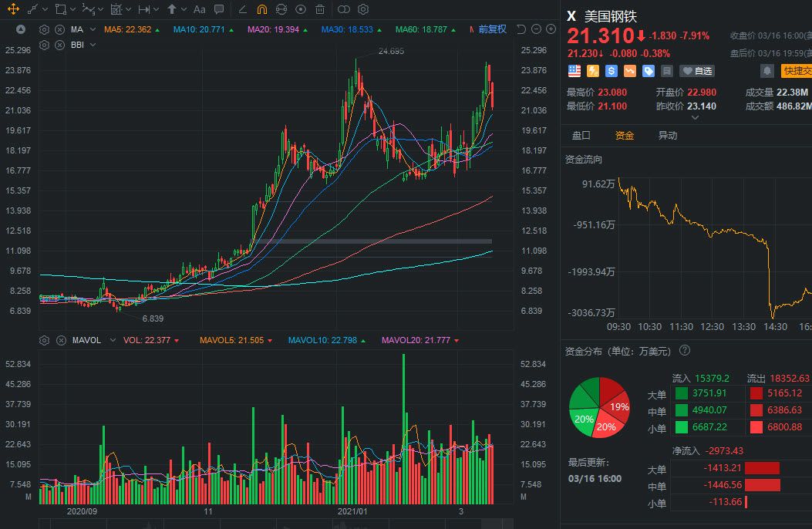Click the gray note icon
Viewport: 812px width, 529px height.
point(667,71)
